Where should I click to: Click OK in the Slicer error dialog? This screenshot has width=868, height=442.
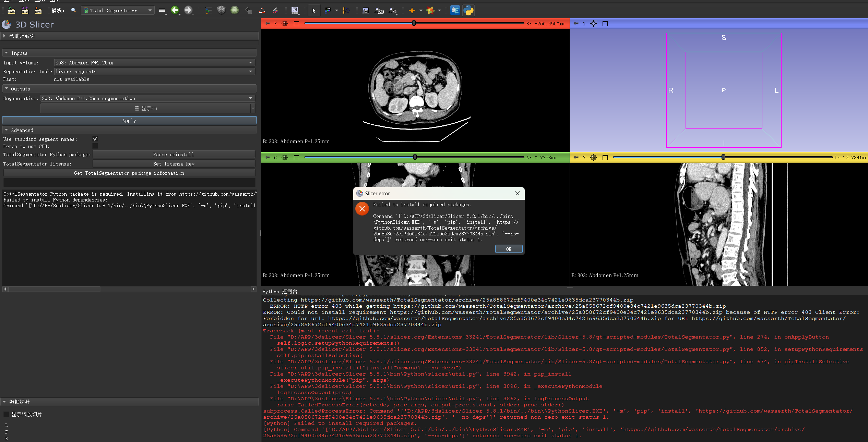508,249
